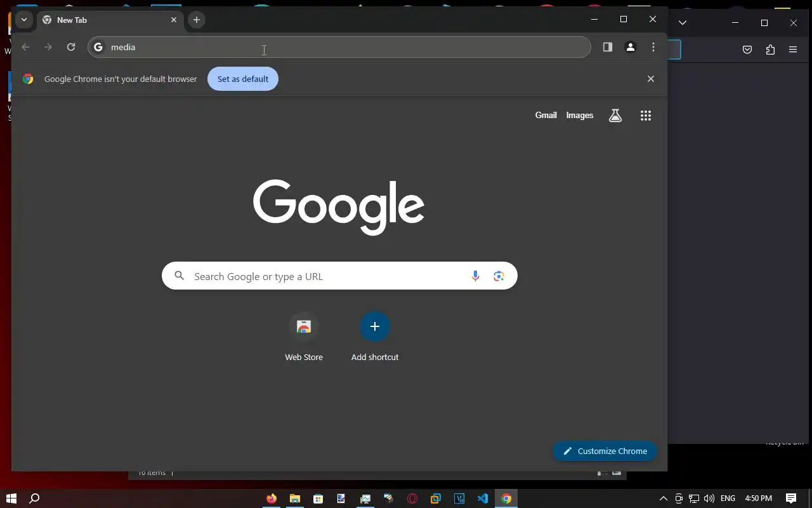This screenshot has height=508, width=812.
Task: Click the ENG language indicator
Action: (728, 498)
